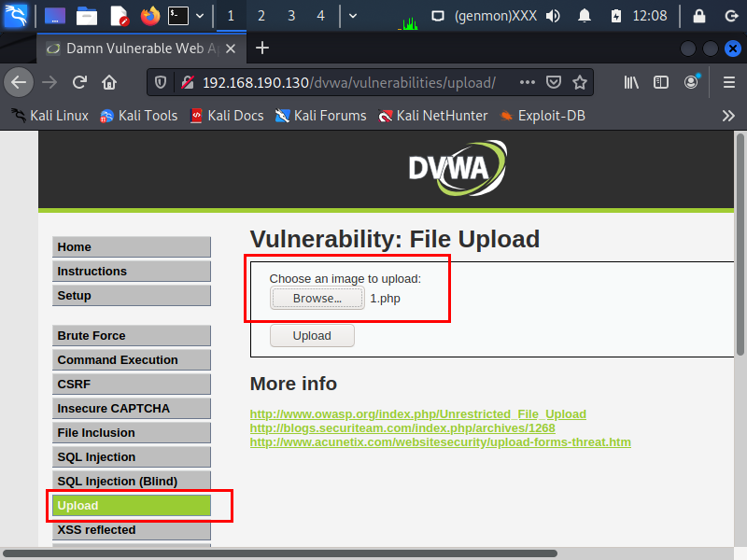This screenshot has width=747, height=560.
Task: Open the Firefox account icon
Action: tap(691, 82)
